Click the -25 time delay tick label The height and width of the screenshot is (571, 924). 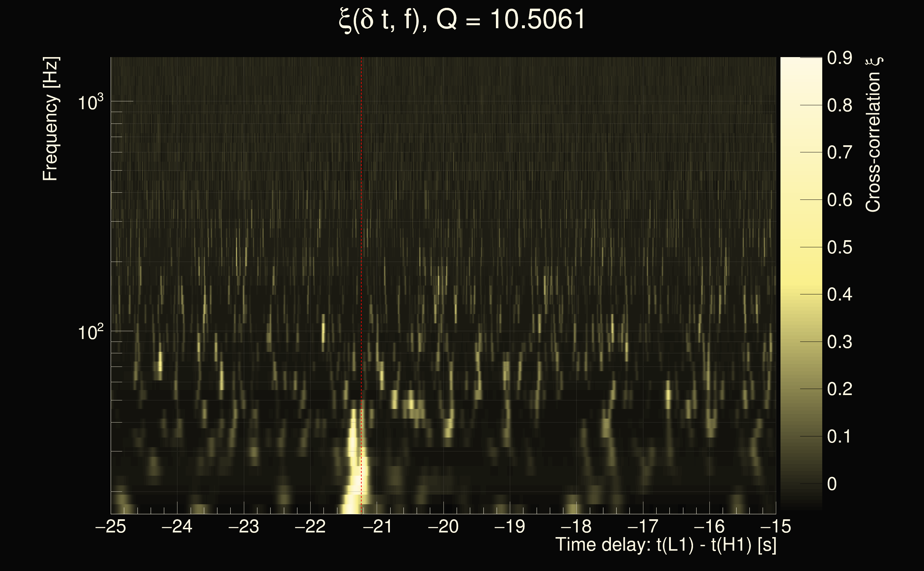[x=110, y=526]
